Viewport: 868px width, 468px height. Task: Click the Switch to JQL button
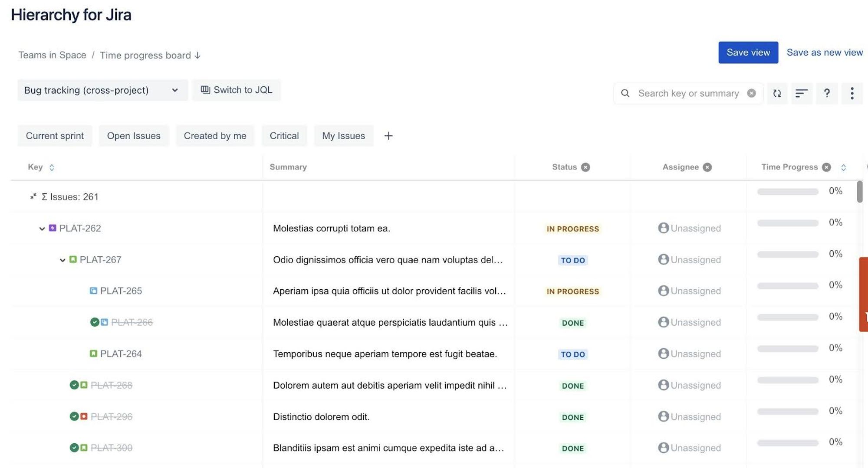pyautogui.click(x=237, y=90)
